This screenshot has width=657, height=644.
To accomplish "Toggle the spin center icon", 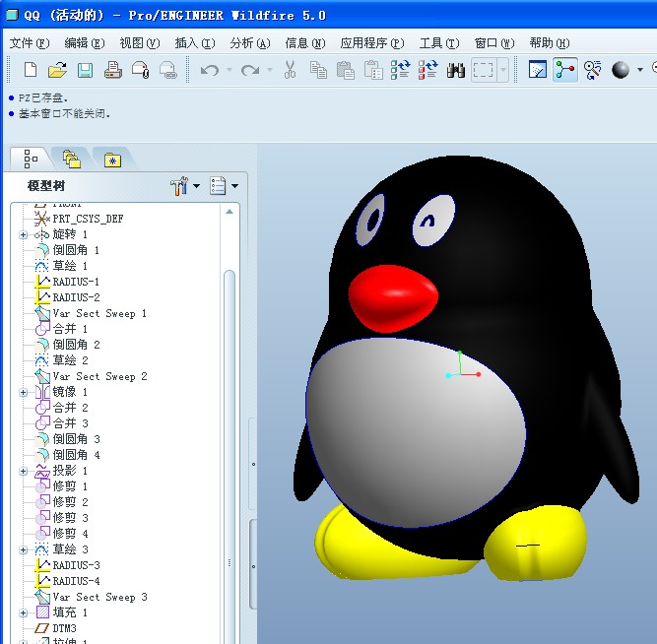I will (565, 70).
